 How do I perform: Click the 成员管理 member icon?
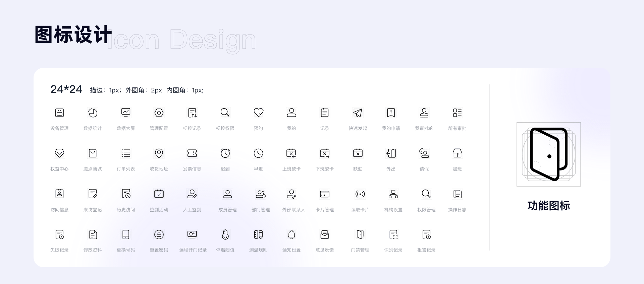pos(227,194)
